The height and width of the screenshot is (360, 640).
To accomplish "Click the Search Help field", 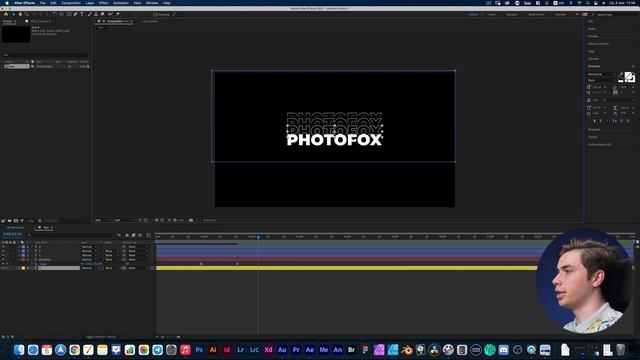I will 614,15.
